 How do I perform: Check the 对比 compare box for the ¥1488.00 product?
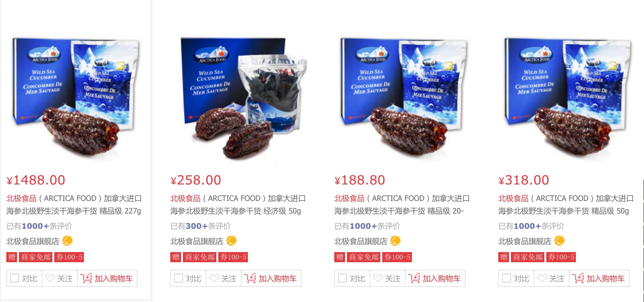point(15,278)
